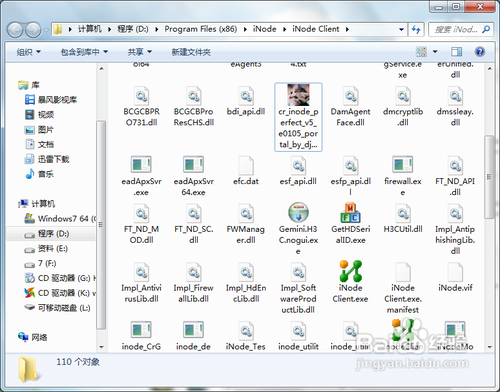Select the iNode Client.exe application icon
The image size is (500, 392).
(x=350, y=271)
